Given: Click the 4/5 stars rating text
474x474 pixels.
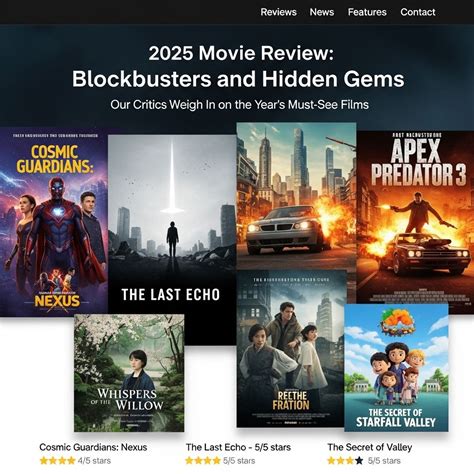Looking at the screenshot, I should [x=94, y=461].
